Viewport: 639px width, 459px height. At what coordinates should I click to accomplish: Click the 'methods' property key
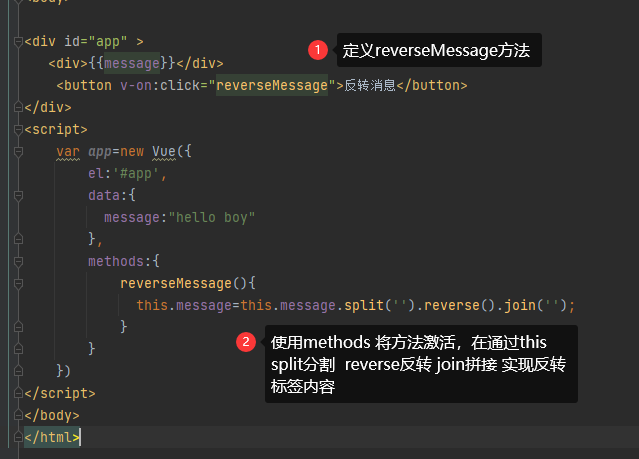(x=116, y=261)
